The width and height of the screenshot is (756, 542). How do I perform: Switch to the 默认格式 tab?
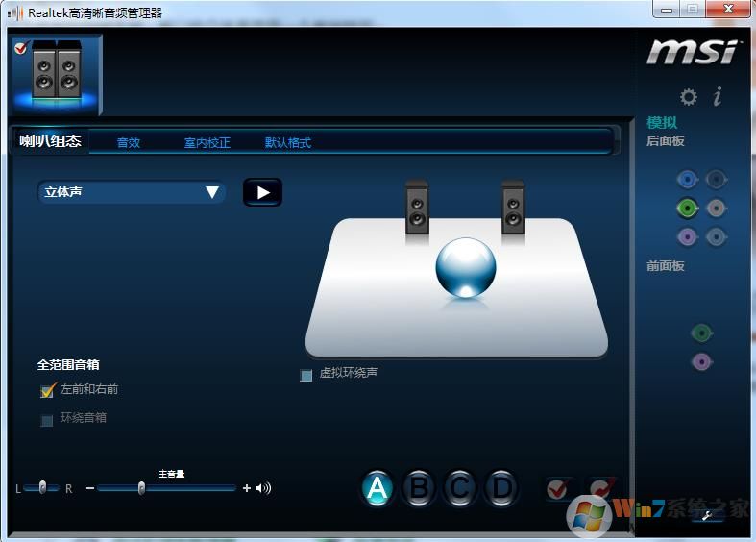click(x=288, y=143)
